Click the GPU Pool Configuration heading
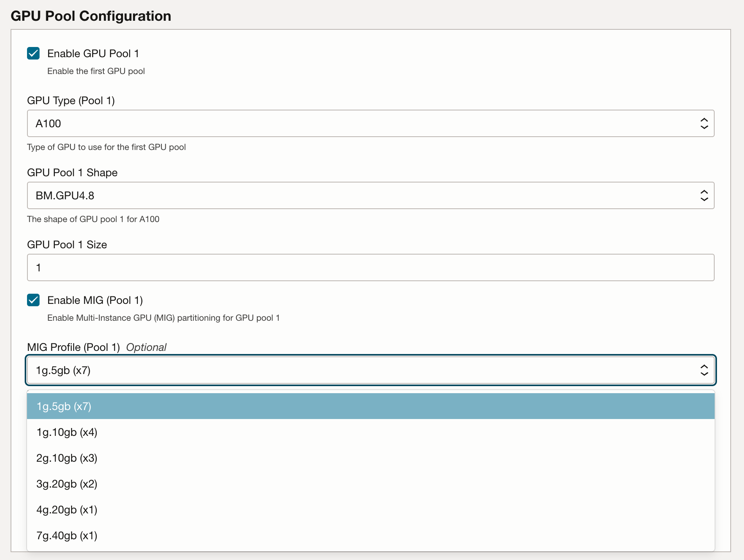 (91, 16)
